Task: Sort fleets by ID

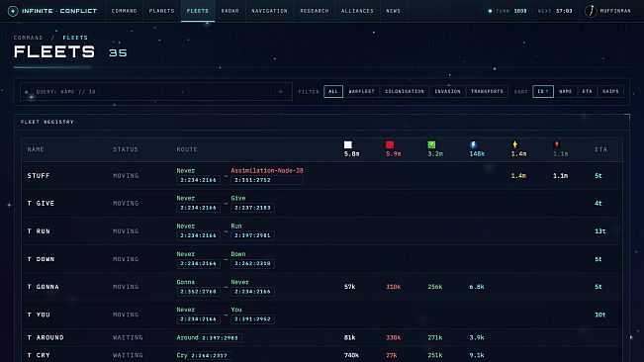Action: pos(543,92)
